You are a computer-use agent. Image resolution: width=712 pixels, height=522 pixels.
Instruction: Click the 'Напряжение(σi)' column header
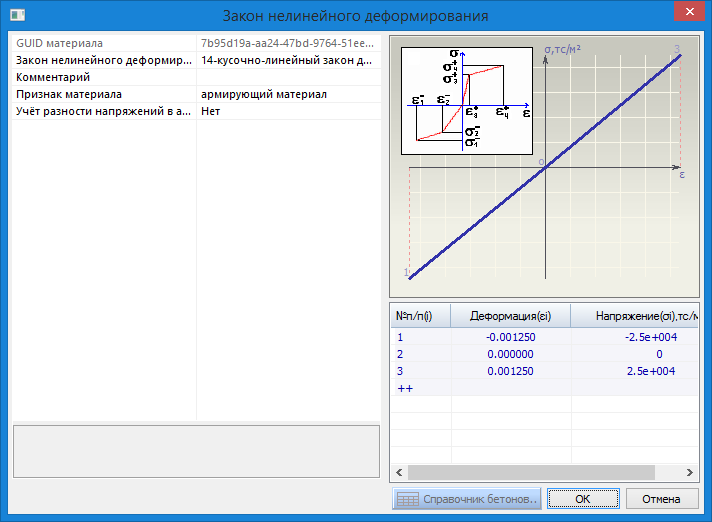[635, 315]
